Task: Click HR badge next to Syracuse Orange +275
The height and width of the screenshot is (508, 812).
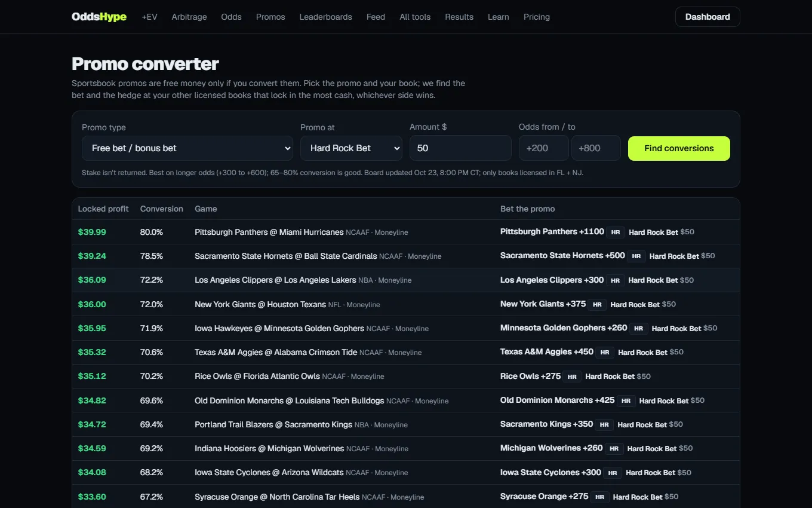Action: (599, 497)
